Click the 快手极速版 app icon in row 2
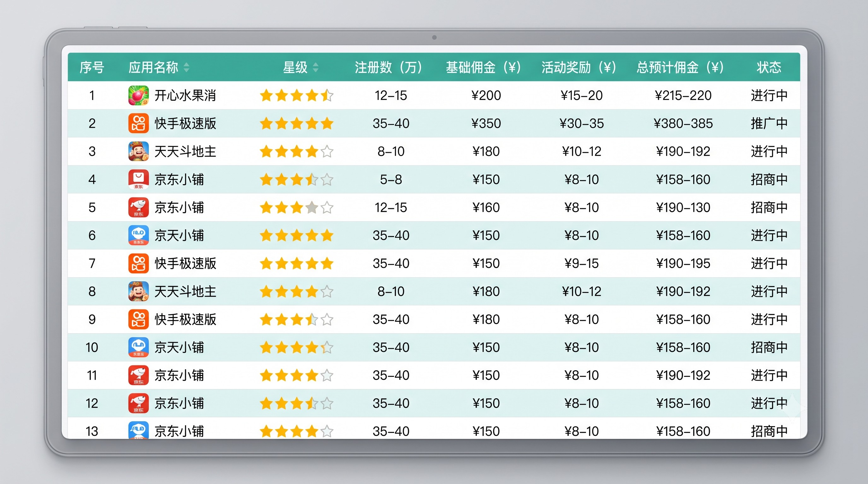The width and height of the screenshot is (868, 484). (x=138, y=123)
